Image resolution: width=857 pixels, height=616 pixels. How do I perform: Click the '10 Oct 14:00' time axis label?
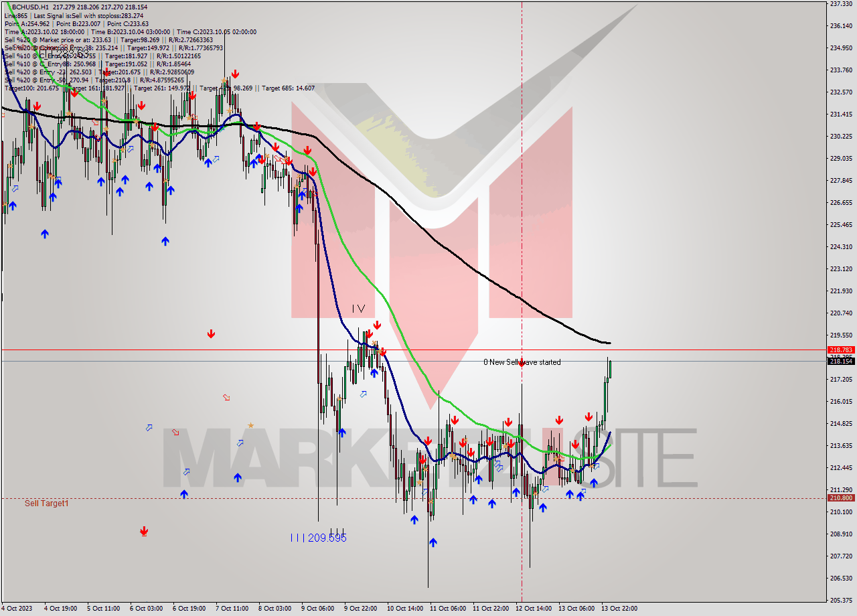coord(405,609)
